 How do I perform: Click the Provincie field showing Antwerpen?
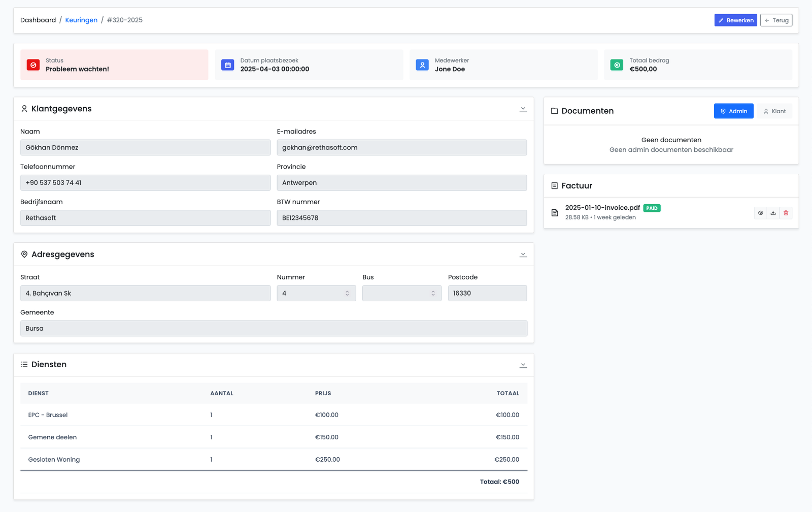point(402,183)
